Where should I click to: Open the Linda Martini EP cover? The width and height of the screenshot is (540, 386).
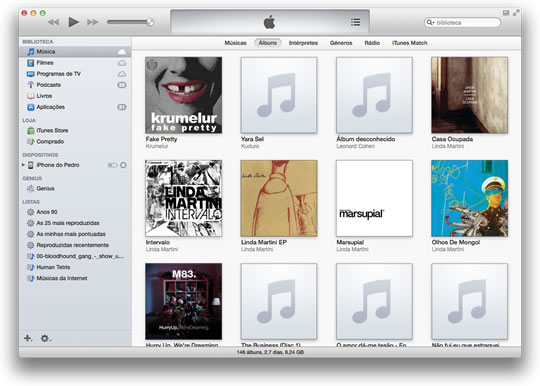point(279,198)
